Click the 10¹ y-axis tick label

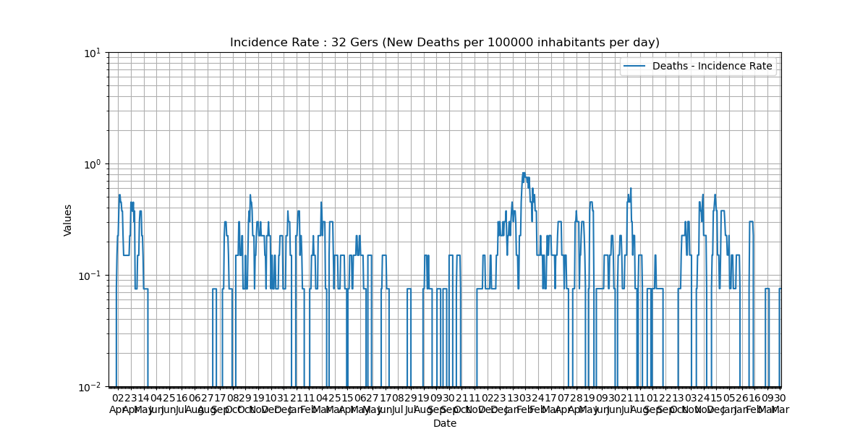tap(93, 53)
